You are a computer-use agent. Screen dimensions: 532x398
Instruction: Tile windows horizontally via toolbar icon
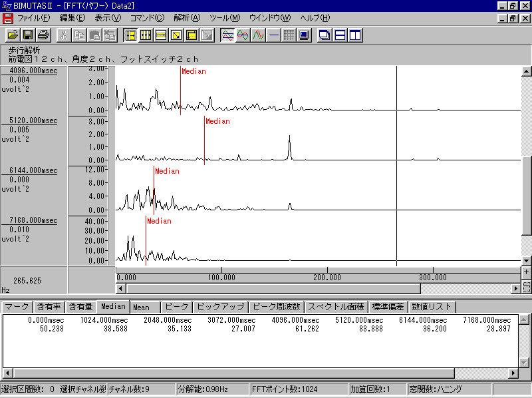pyautogui.click(x=340, y=35)
